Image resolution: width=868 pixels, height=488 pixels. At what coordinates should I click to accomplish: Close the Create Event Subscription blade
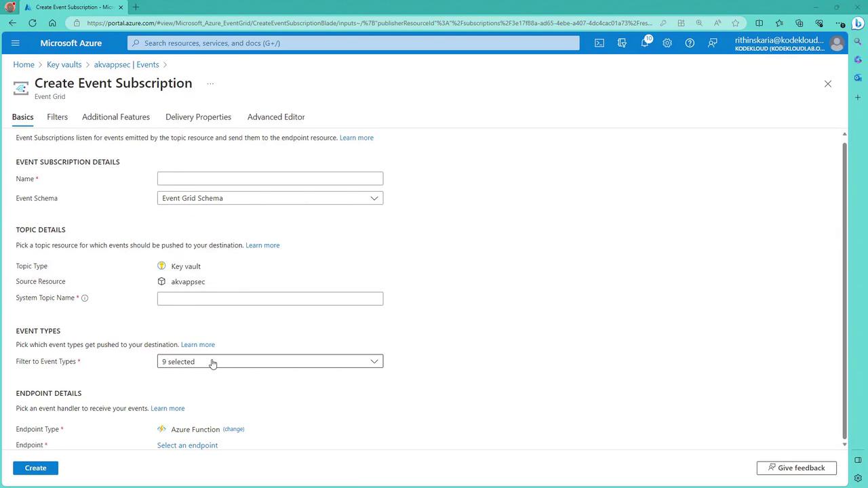(x=827, y=84)
